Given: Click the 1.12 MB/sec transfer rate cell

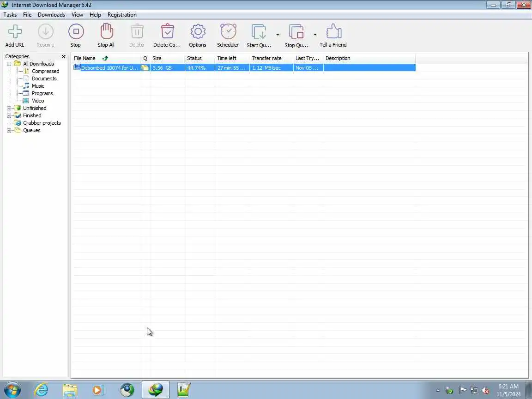Looking at the screenshot, I should [272, 68].
